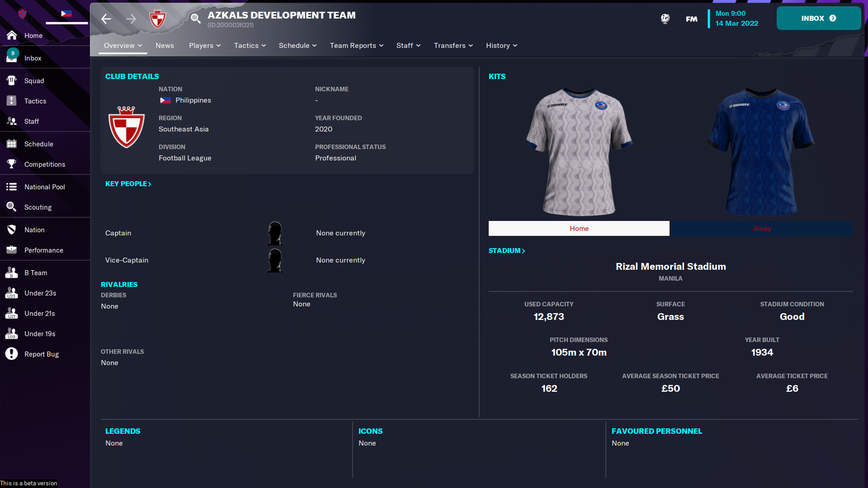Click the date and time display
The image size is (868, 488).
pyautogui.click(x=736, y=19)
